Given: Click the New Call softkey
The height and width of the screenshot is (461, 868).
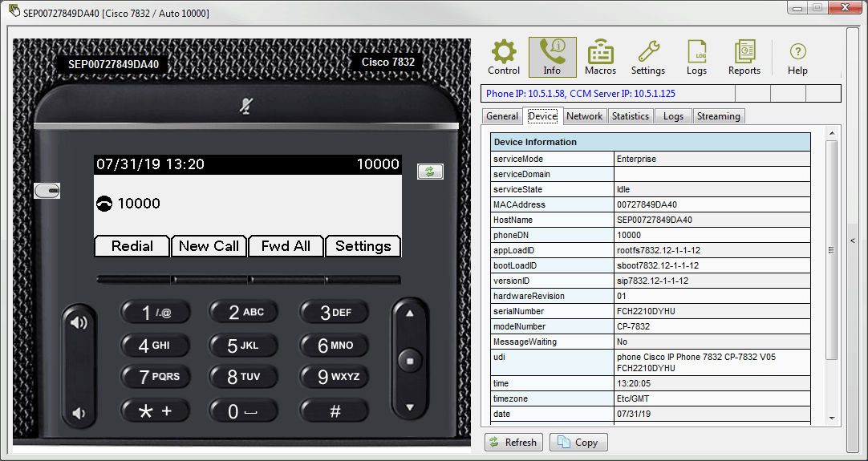Looking at the screenshot, I should [x=209, y=246].
